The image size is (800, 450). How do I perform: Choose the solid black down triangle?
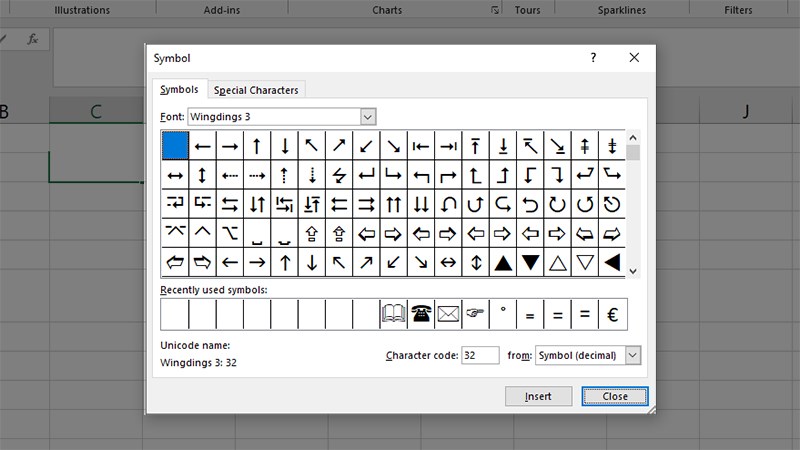[531, 263]
